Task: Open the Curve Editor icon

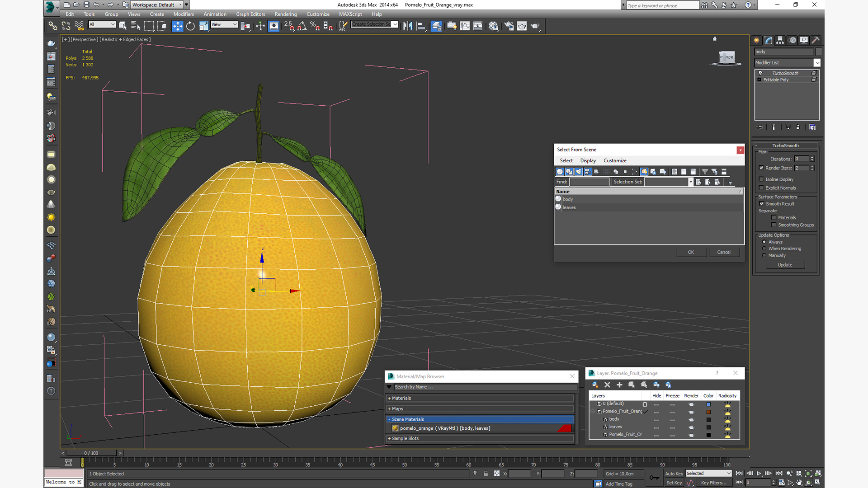Action: (x=465, y=26)
